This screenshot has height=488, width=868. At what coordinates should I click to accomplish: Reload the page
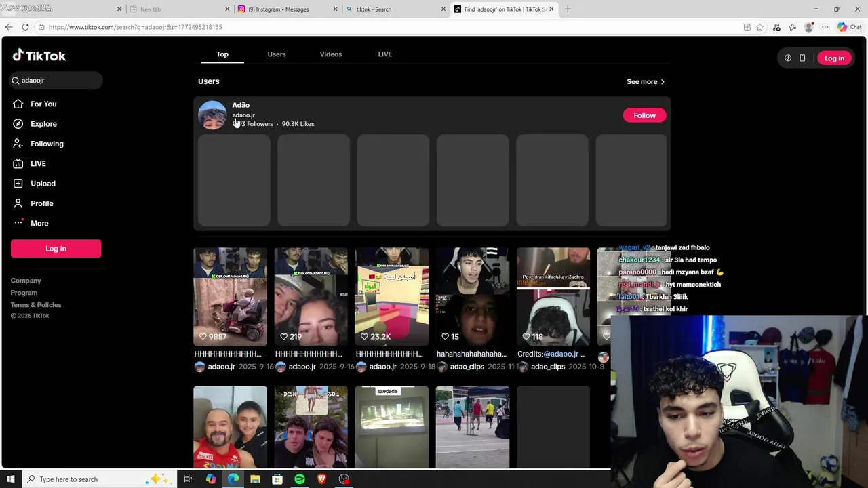point(25,27)
